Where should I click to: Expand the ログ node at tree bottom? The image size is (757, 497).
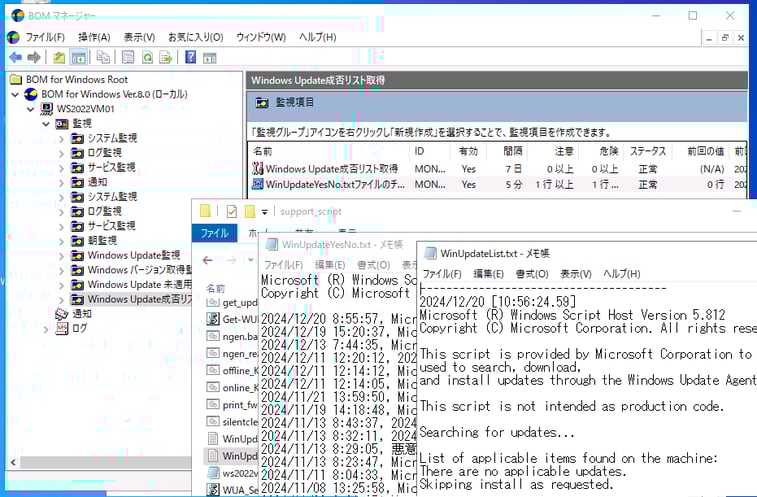tap(46, 329)
